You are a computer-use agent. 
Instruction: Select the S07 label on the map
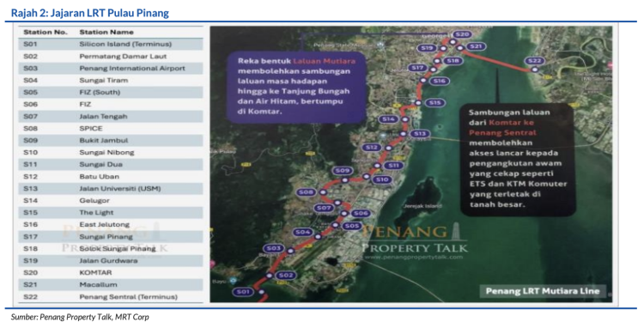point(324,209)
